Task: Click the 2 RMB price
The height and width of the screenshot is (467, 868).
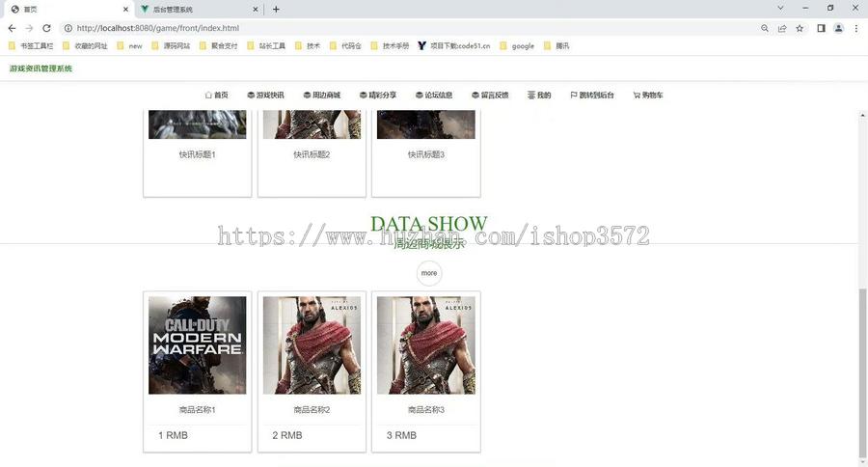Action: [287, 435]
